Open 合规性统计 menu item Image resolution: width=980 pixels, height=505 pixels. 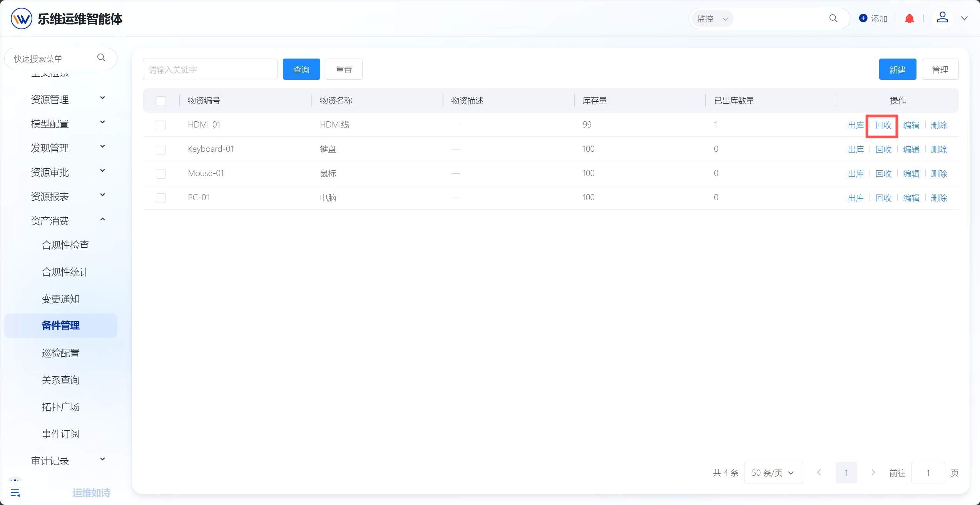point(65,272)
